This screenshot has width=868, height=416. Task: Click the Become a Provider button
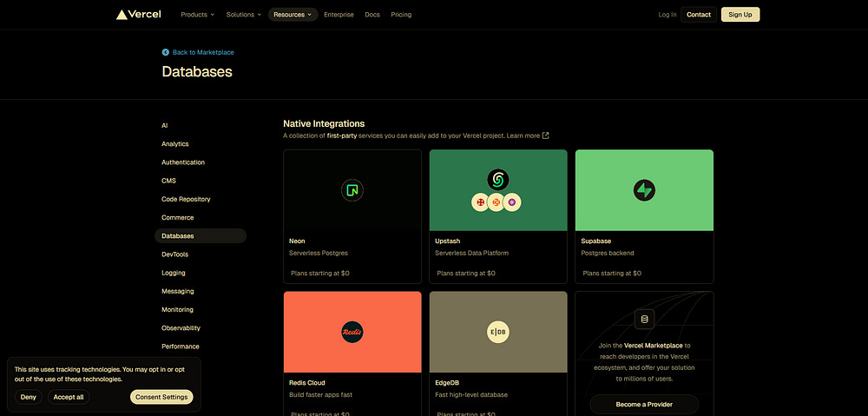coord(644,405)
